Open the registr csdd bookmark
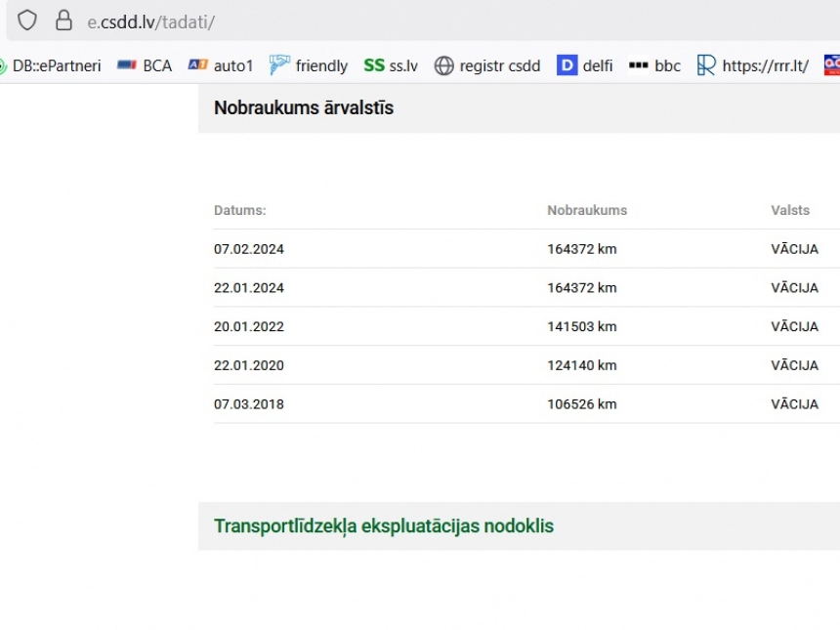The image size is (840, 630). click(487, 65)
